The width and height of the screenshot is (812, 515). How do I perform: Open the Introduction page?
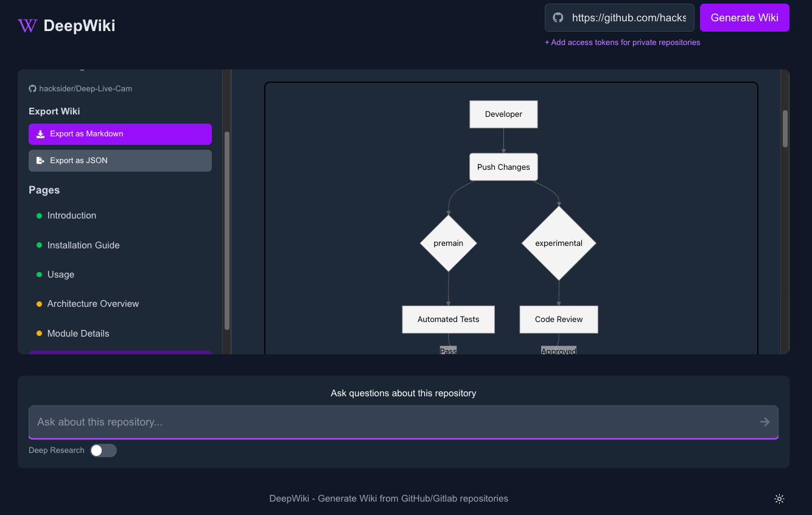(x=71, y=215)
